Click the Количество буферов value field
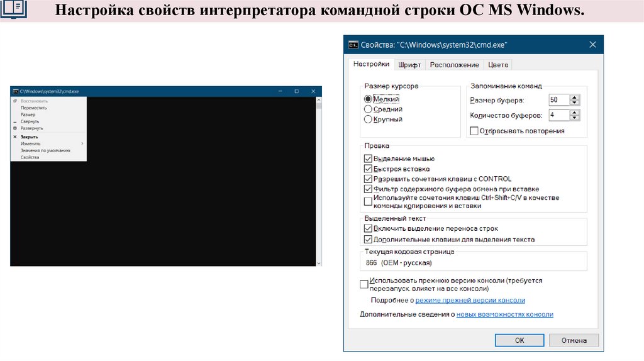644x361 pixels. pyautogui.click(x=558, y=115)
